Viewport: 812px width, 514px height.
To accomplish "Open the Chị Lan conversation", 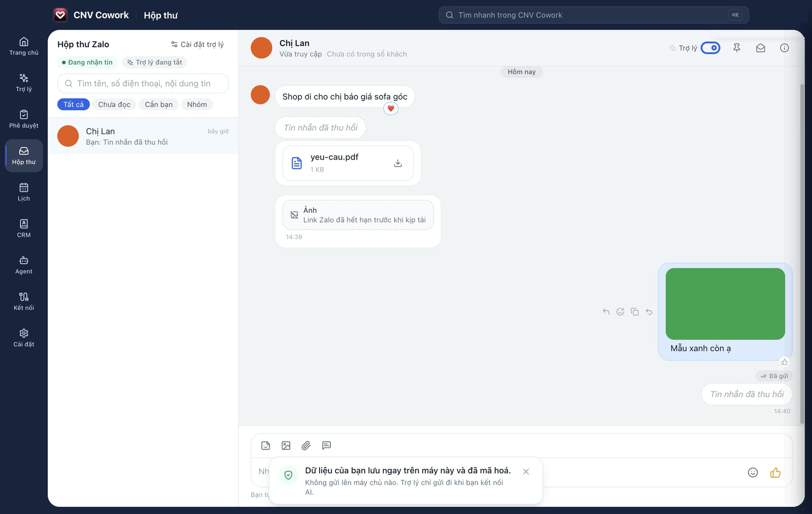I will 143,136.
